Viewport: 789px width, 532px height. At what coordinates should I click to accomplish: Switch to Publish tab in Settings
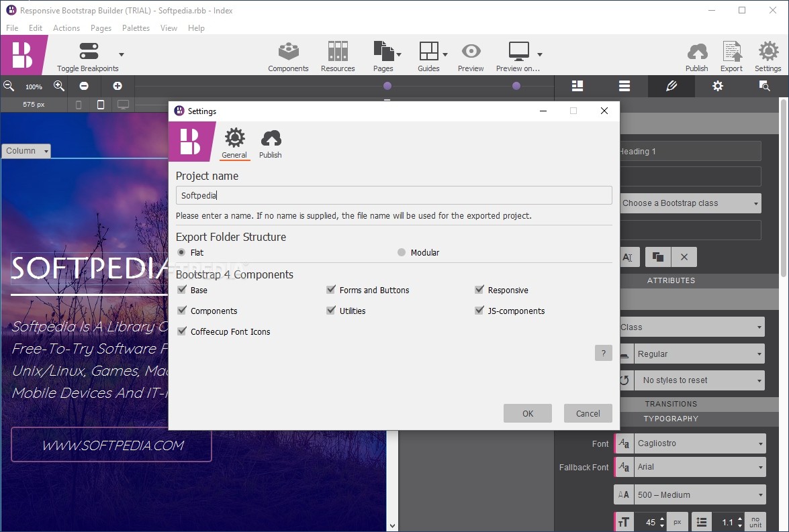tap(271, 144)
